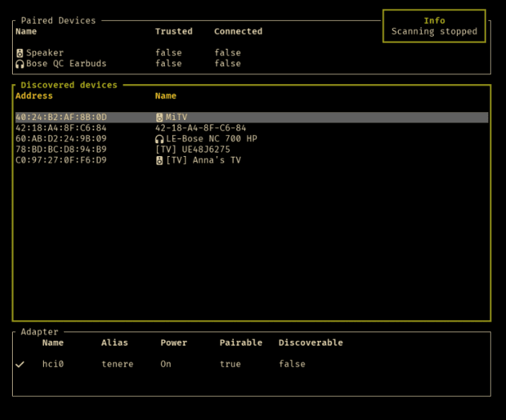
Task: Click the Alias column header
Action: (x=114, y=342)
